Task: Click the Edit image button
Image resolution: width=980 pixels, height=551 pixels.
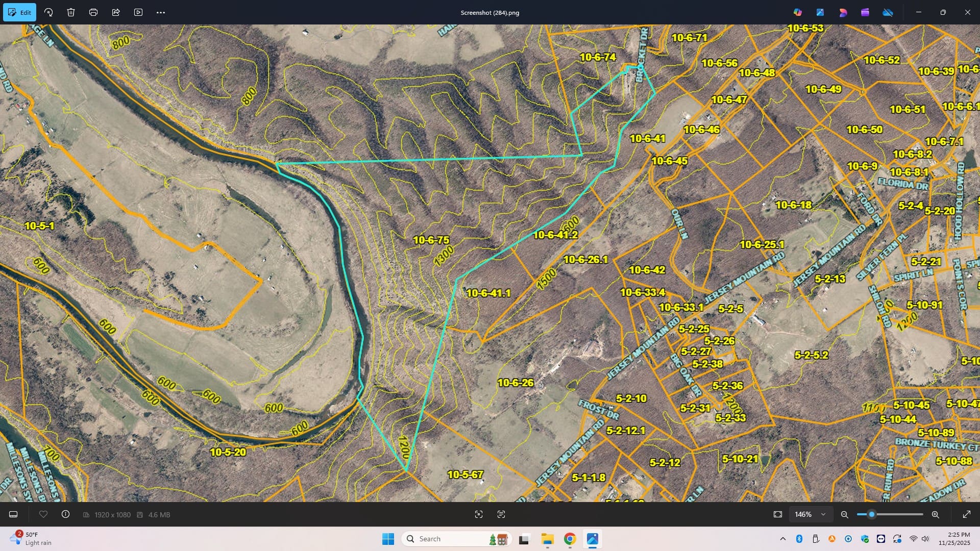Action: 19,12
